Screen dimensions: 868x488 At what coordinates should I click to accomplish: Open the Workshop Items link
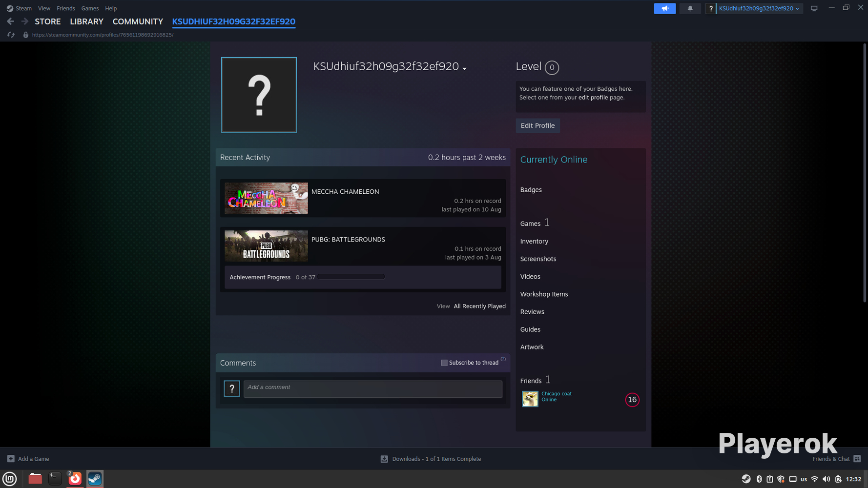pyautogui.click(x=544, y=294)
